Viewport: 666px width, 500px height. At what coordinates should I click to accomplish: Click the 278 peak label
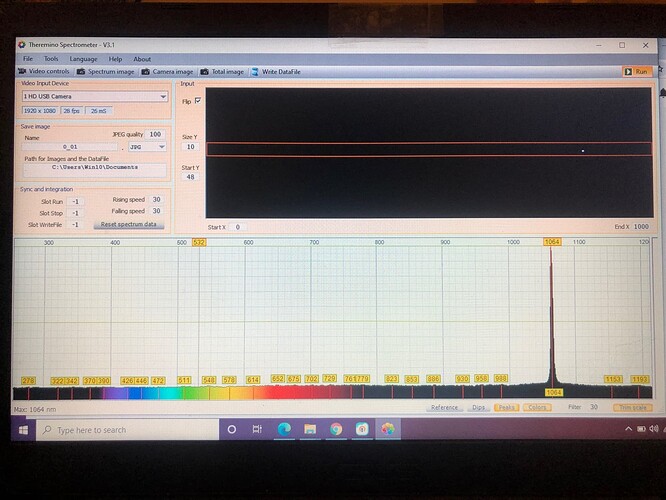(28, 381)
